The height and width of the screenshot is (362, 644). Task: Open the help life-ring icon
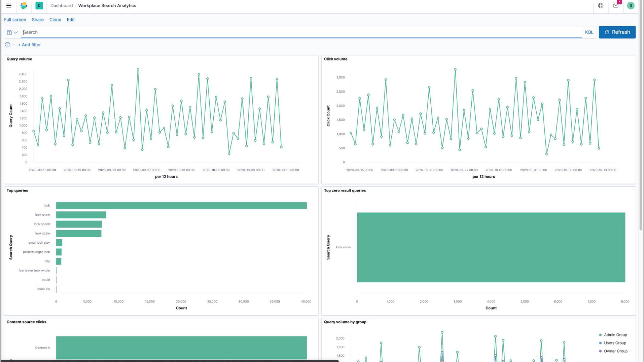600,5
